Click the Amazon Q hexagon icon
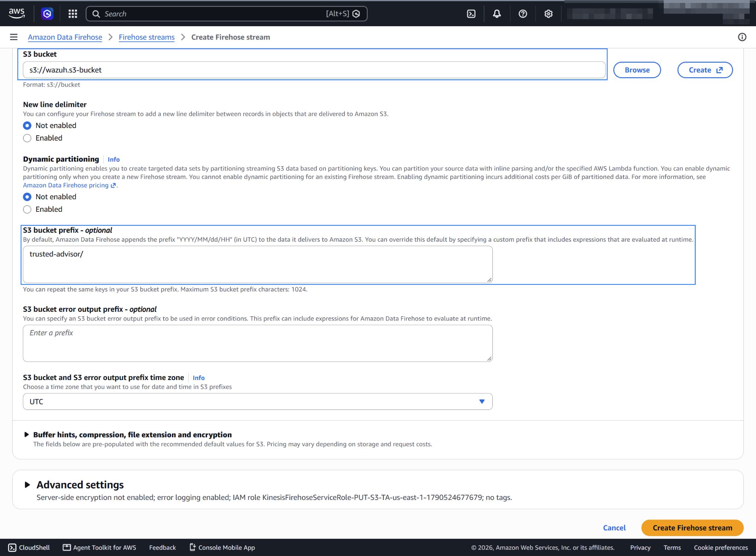This screenshot has height=556, width=756. (x=47, y=14)
